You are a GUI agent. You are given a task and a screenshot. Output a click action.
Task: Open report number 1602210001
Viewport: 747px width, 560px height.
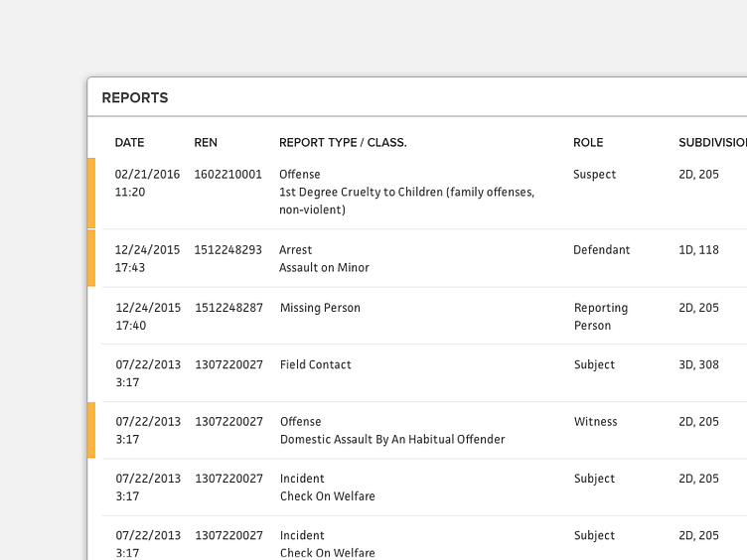tap(228, 175)
